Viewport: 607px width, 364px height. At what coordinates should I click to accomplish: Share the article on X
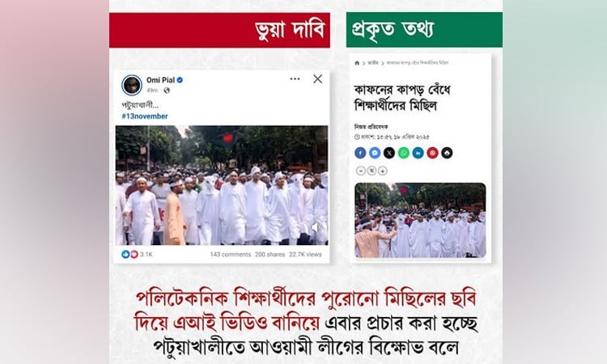389,153
